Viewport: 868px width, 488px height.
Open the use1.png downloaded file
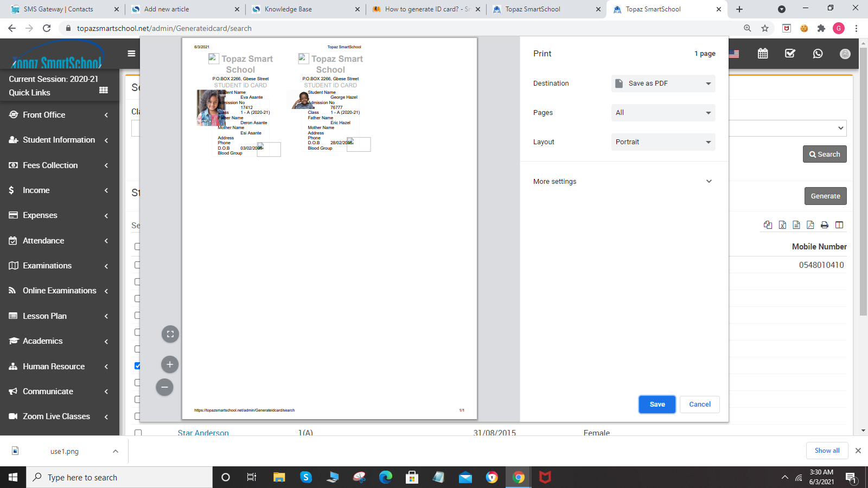(x=64, y=451)
